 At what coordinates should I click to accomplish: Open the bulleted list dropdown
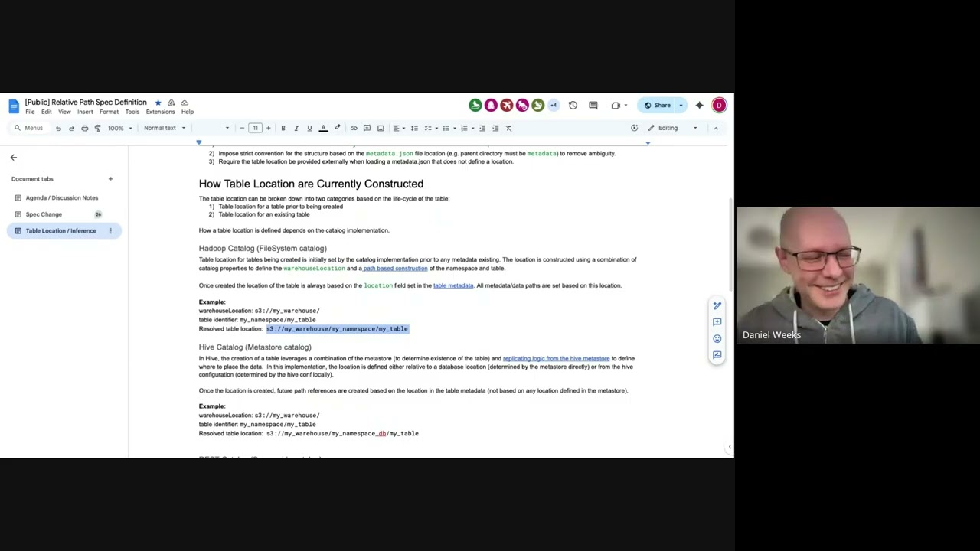(449, 129)
